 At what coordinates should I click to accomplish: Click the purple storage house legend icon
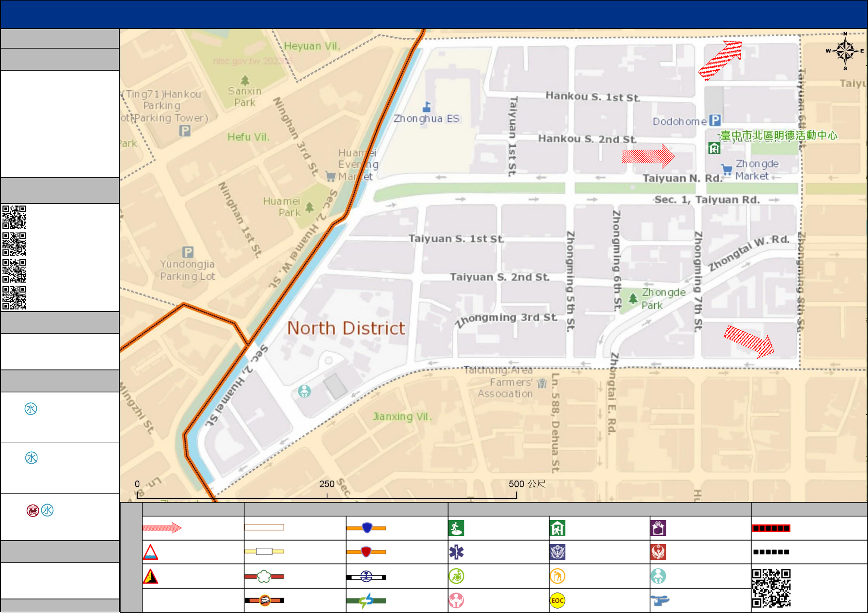658,528
